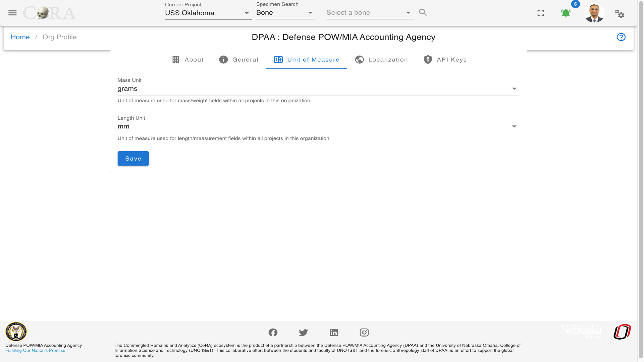Click the Length Unit helper description text
Screen dimensions: 644x362
pyautogui.click(x=223, y=138)
